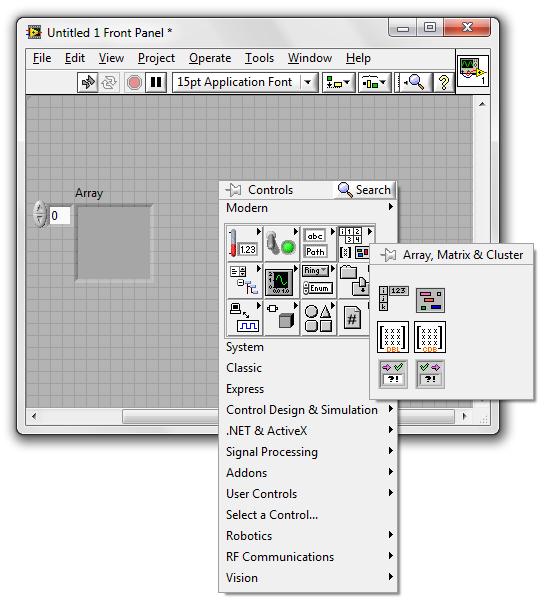The height and width of the screenshot is (601, 544).
Task: Open the View menu
Action: click(x=111, y=58)
